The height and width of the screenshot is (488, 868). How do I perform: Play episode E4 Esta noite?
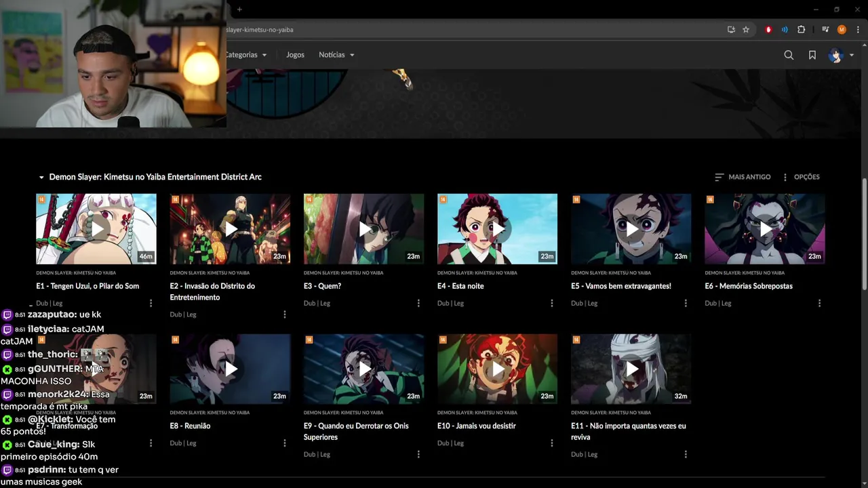point(498,229)
